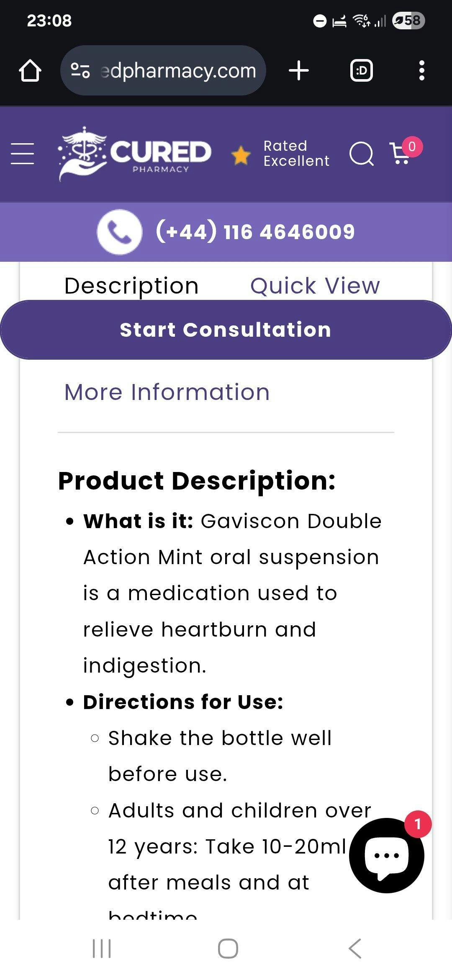The image size is (452, 980).
Task: Open the browser three-dot menu
Action: point(422,70)
